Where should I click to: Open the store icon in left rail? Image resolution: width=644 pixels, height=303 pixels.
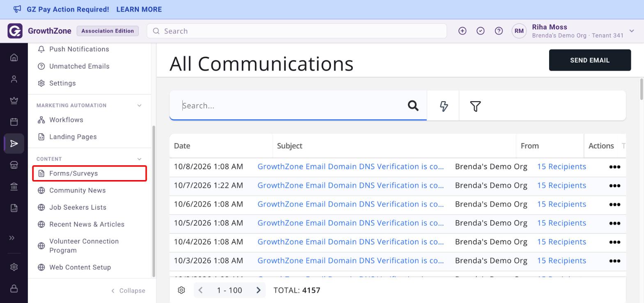tap(14, 165)
